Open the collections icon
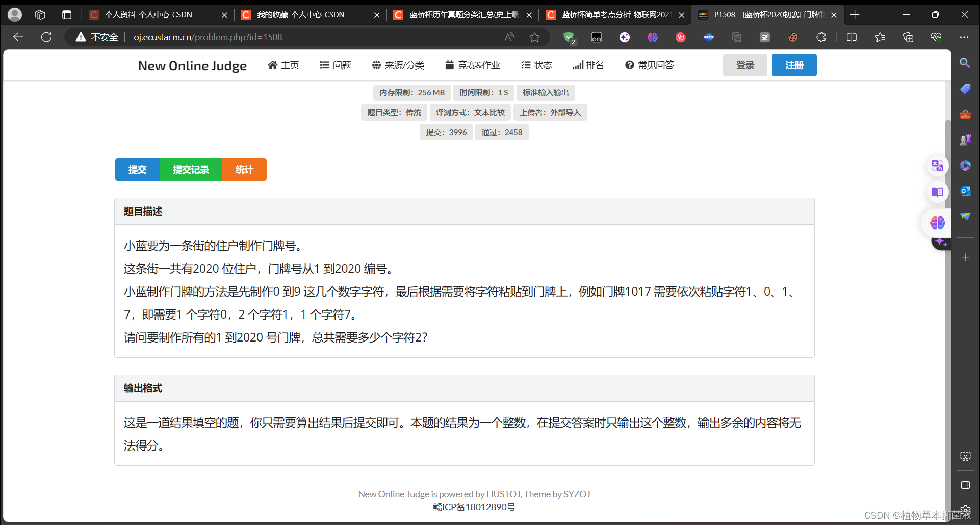The width and height of the screenshot is (980, 525). (x=908, y=37)
